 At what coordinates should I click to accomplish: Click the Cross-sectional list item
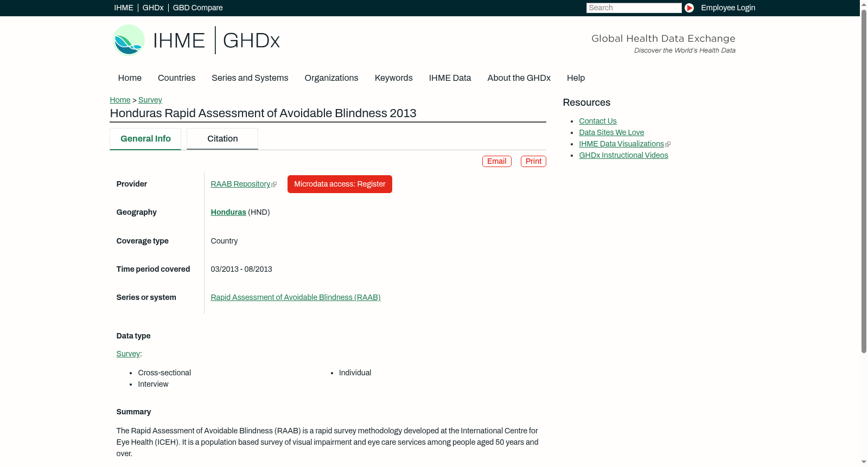pyautogui.click(x=164, y=373)
